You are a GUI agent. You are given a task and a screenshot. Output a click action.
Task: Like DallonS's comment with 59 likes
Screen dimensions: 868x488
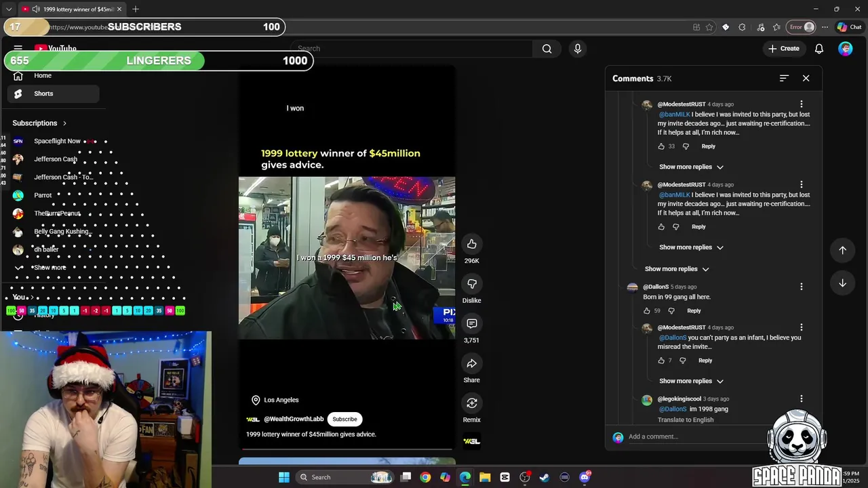tap(647, 311)
